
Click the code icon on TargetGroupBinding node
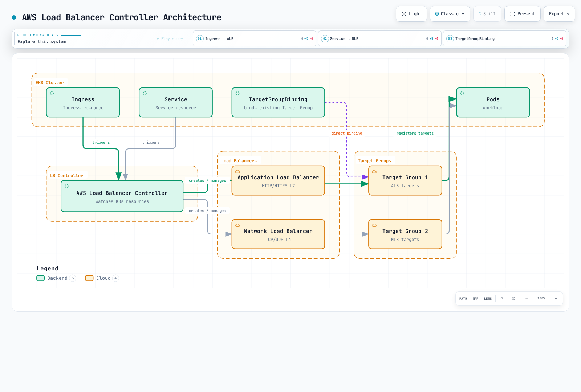click(x=237, y=93)
